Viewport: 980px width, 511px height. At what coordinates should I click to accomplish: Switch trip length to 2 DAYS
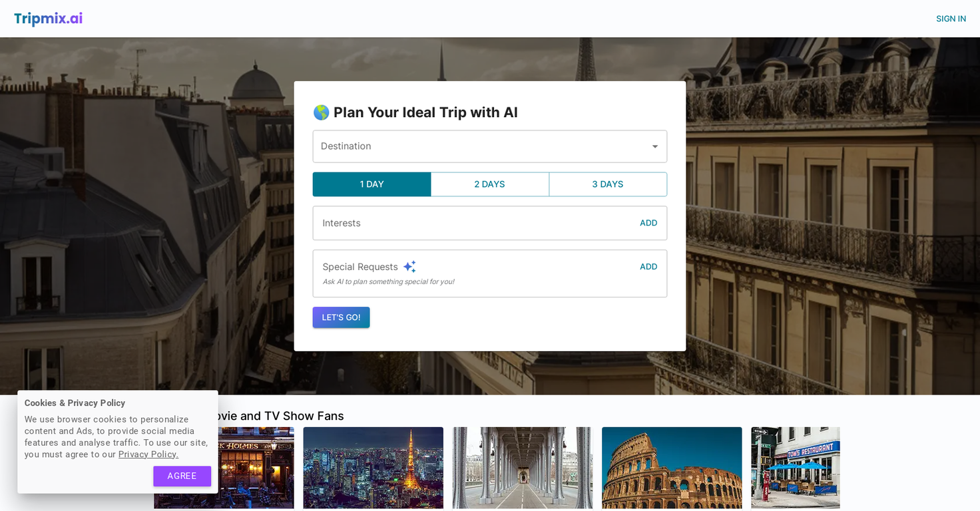(489, 184)
